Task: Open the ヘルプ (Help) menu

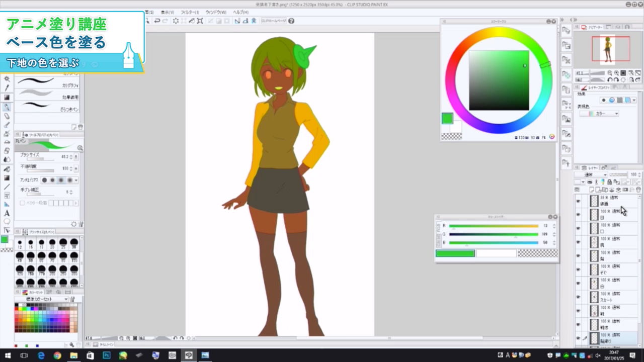Action: point(240,12)
